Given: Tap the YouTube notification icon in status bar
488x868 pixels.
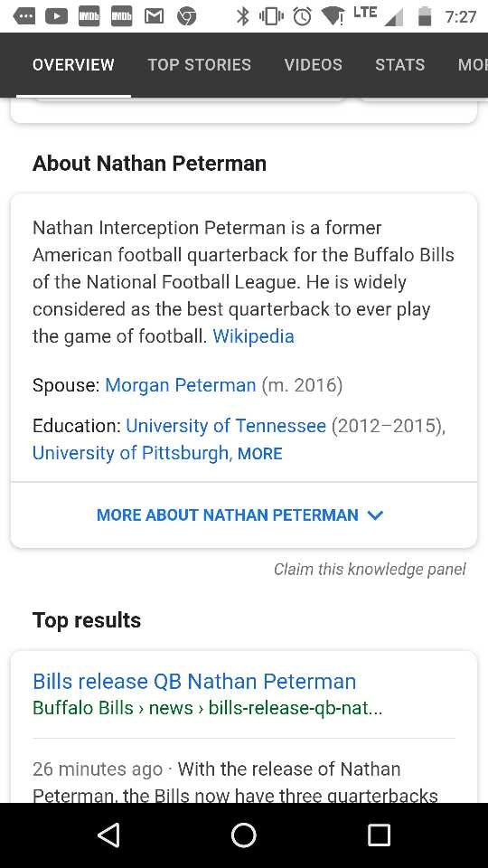Looking at the screenshot, I should [x=56, y=17].
